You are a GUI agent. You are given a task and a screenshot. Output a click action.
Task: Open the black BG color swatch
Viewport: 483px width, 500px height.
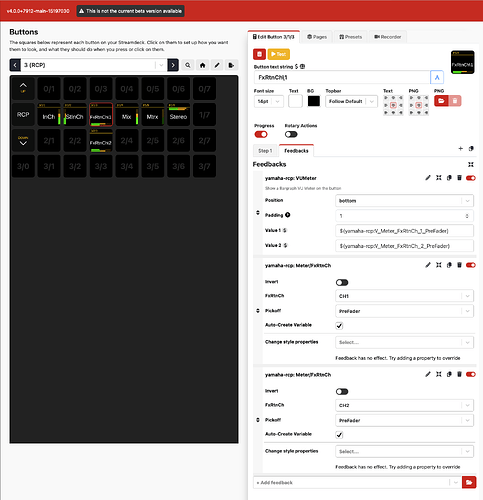pyautogui.click(x=314, y=101)
